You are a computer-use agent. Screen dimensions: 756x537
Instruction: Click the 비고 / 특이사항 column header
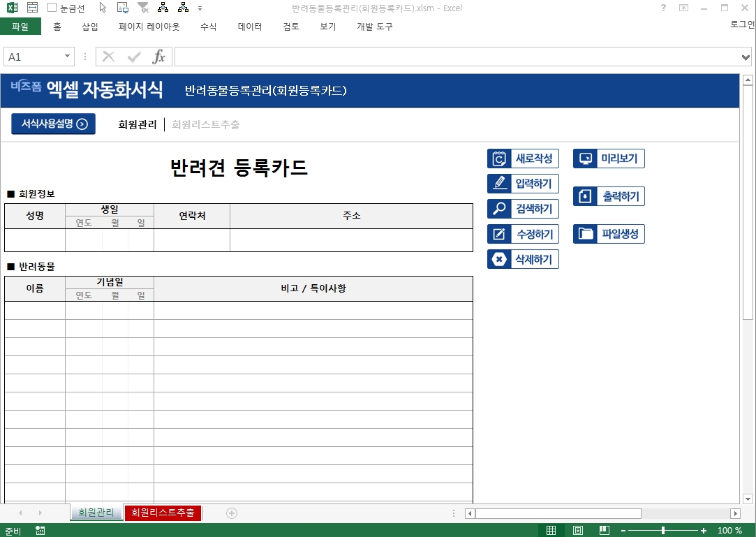(x=313, y=288)
